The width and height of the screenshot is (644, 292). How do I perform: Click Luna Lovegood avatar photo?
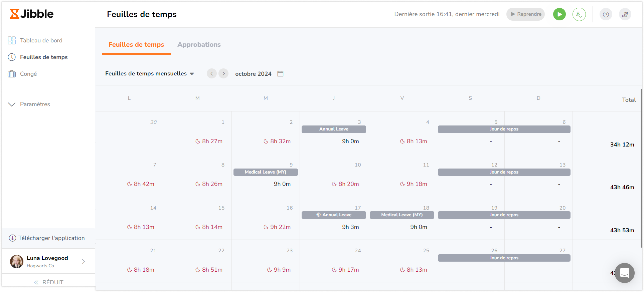coord(17,262)
